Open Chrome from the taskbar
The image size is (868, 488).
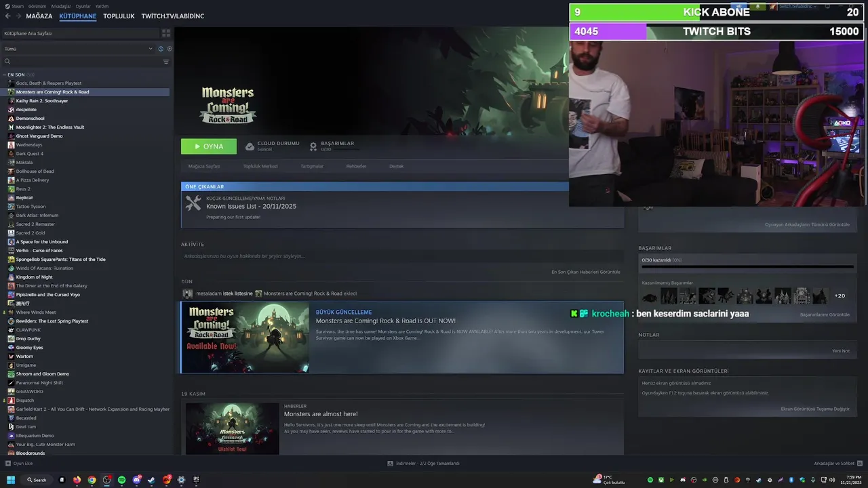pyautogui.click(x=92, y=480)
